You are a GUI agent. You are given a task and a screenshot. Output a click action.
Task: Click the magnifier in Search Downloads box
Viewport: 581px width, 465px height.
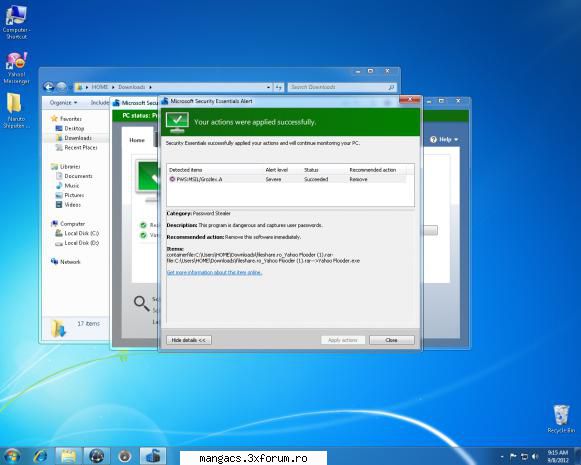tap(391, 87)
